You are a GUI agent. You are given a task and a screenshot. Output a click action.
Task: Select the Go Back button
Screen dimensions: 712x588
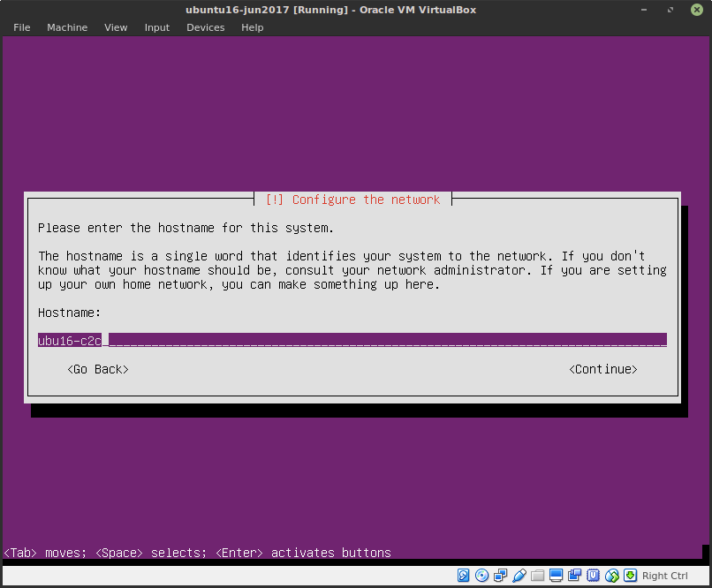pos(97,369)
